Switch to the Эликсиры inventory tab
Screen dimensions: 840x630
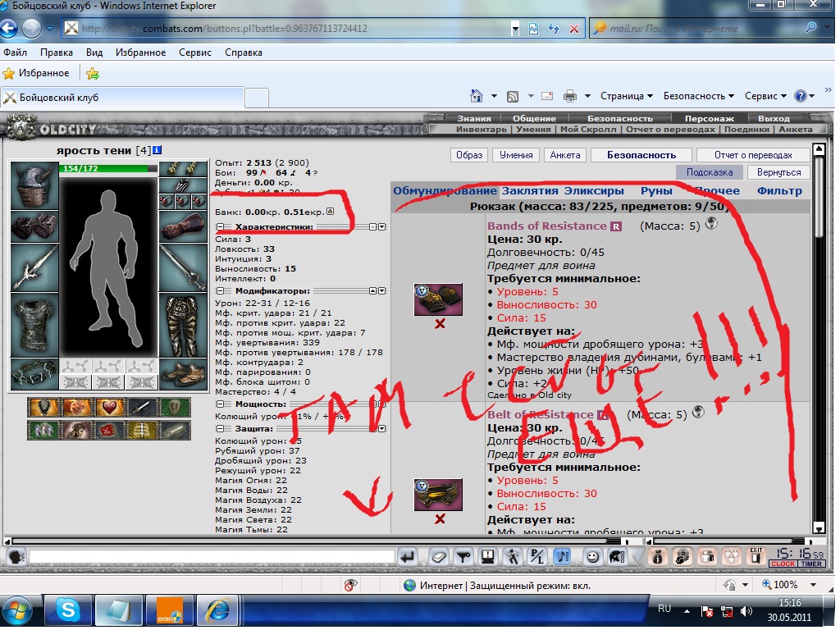point(594,190)
